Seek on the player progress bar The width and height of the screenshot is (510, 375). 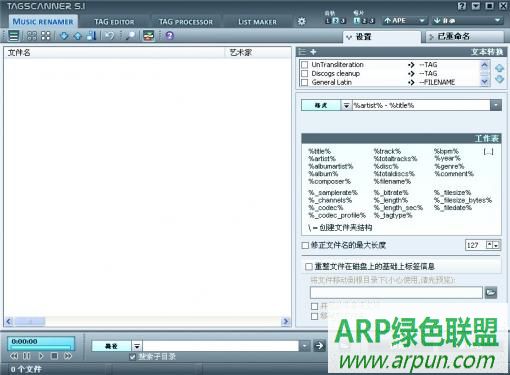coord(41,348)
